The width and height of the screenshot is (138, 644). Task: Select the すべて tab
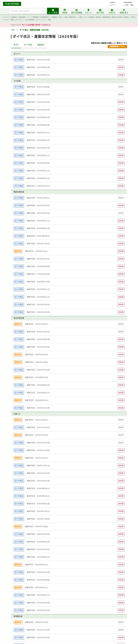click(x=16, y=45)
